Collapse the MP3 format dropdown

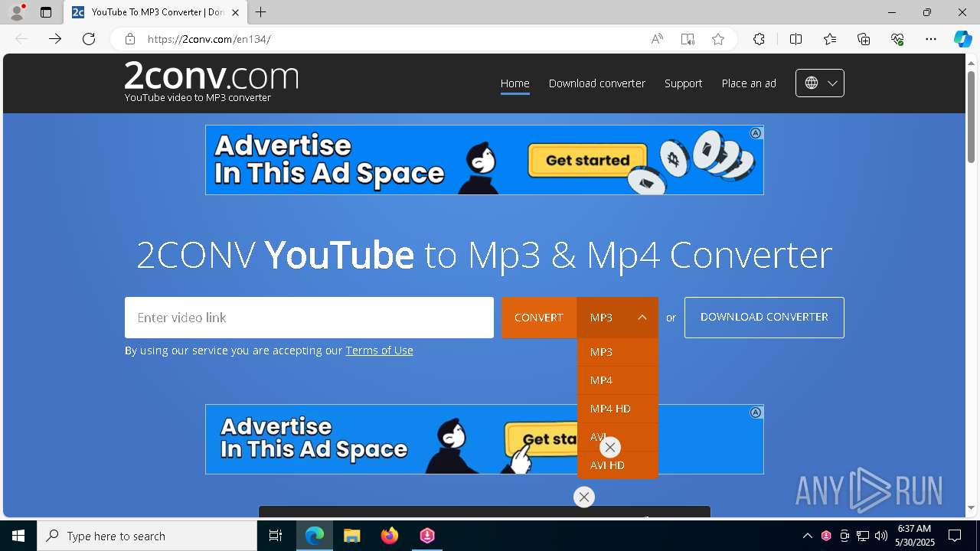618,318
